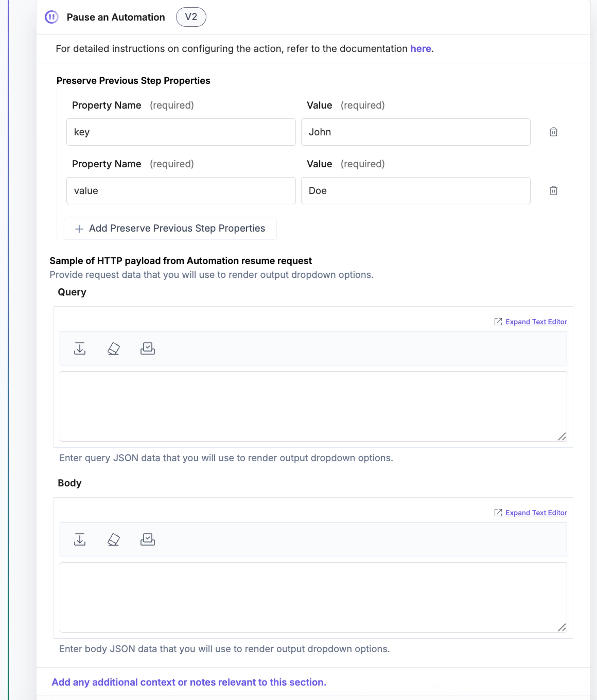Expand Text Editor for Body
Image resolution: width=597 pixels, height=700 pixels.
click(536, 512)
